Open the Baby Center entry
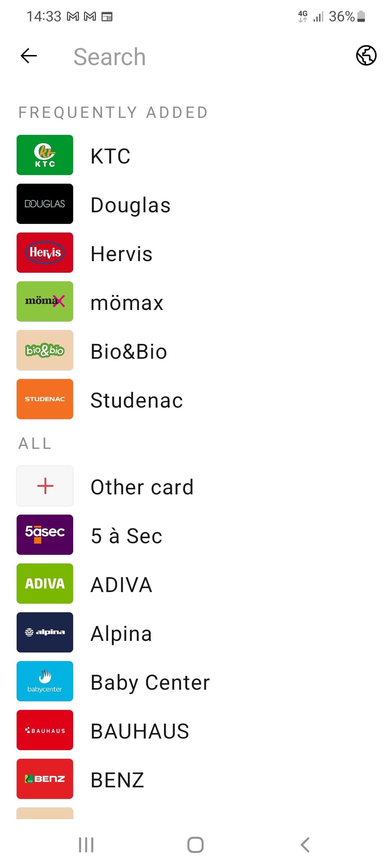Screen dimensions: 391x868 point(150,682)
